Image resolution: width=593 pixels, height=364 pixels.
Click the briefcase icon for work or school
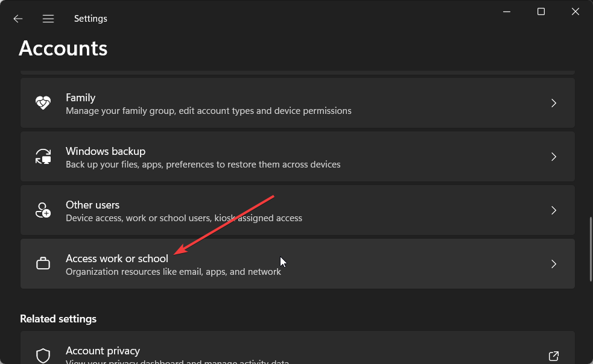[x=43, y=263]
